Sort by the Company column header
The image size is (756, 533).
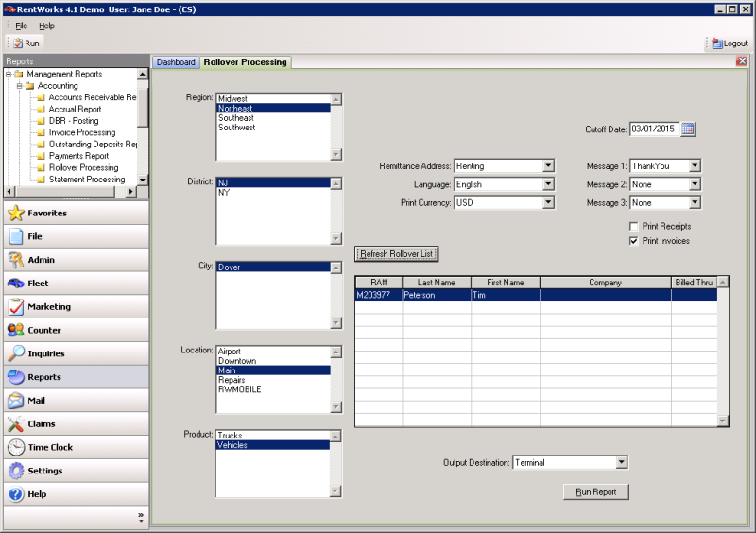[x=605, y=283]
